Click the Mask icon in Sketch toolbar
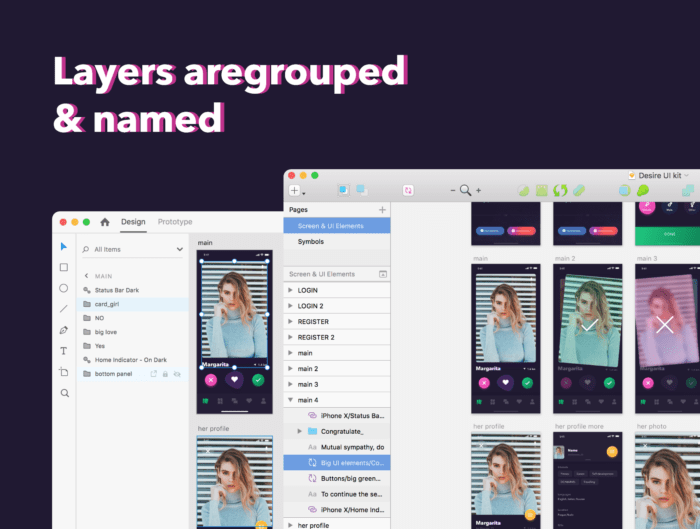Image resolution: width=700 pixels, height=529 pixels. pyautogui.click(x=624, y=191)
